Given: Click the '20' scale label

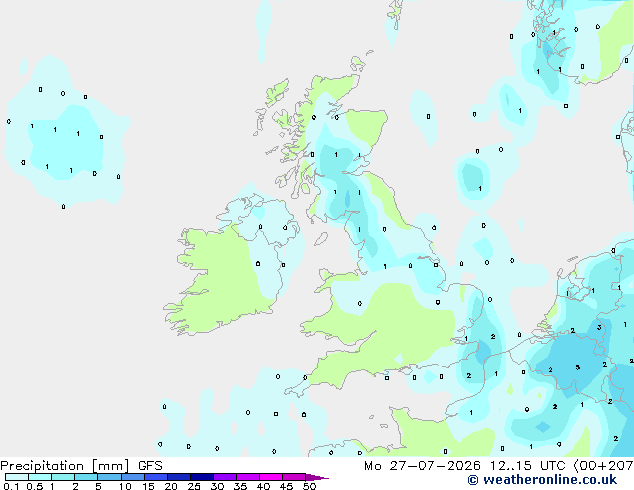Looking at the screenshot, I should click(171, 486).
